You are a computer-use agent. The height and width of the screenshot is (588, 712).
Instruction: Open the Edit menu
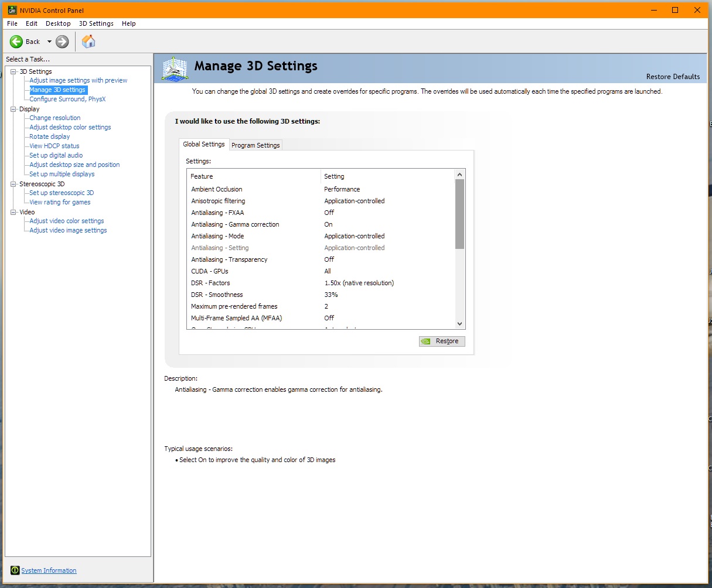pos(32,23)
